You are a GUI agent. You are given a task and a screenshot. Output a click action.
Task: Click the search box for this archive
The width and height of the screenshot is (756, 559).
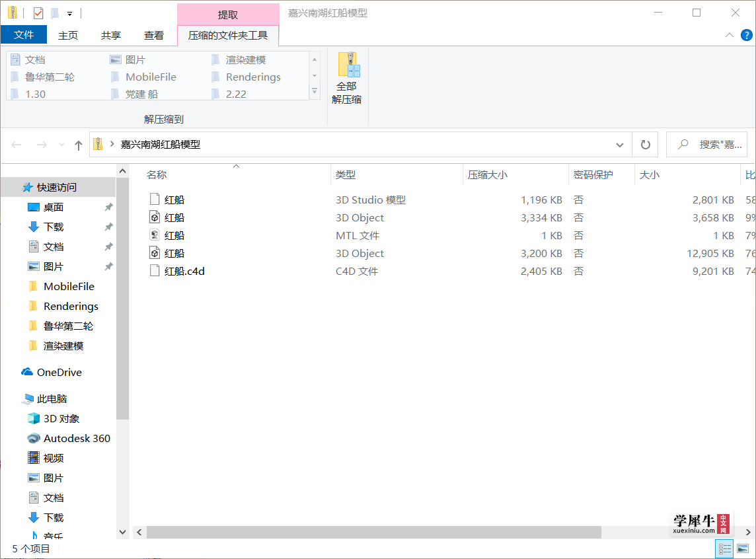point(707,145)
